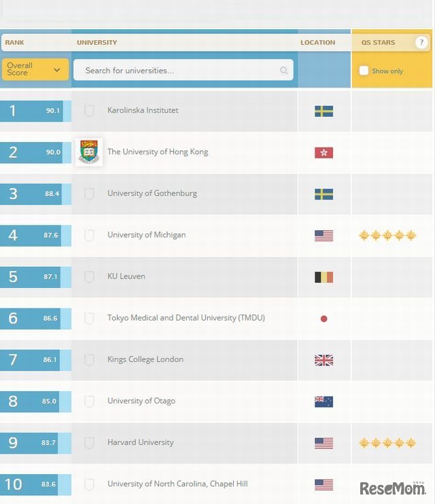Sort by the Rank column header
Screen dimensions: 435x504
coord(14,42)
